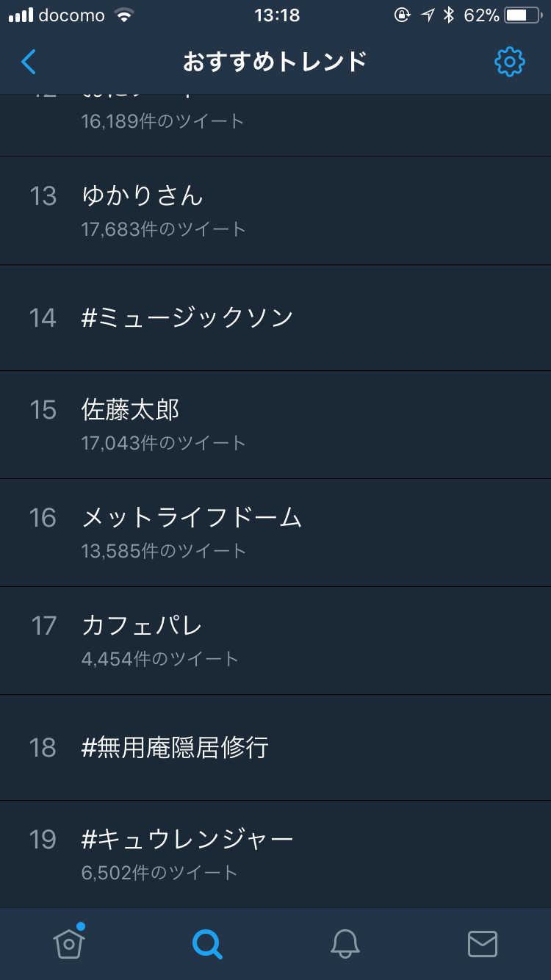Tap the battery icon in status bar
The height and width of the screenshot is (980, 551).
pos(525,15)
